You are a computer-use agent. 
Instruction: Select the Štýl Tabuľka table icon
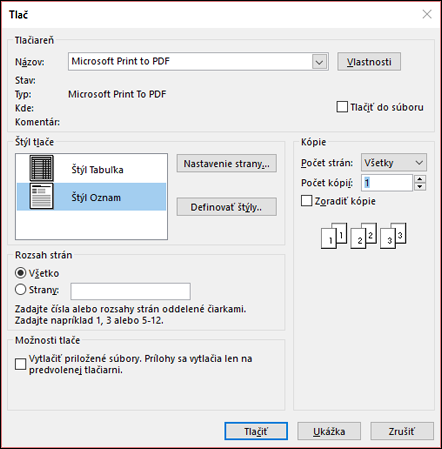41,169
